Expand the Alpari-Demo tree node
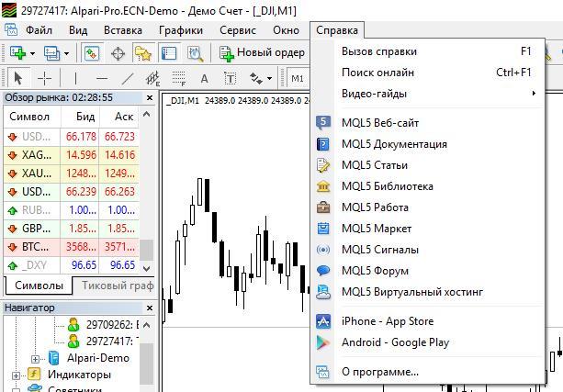The image size is (563, 392). coord(36,358)
